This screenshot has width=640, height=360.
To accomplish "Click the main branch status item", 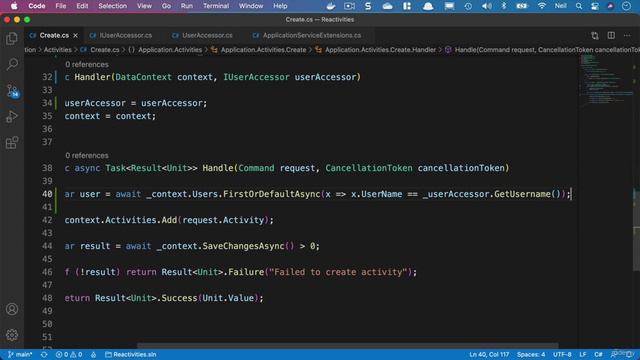I will pos(20,354).
